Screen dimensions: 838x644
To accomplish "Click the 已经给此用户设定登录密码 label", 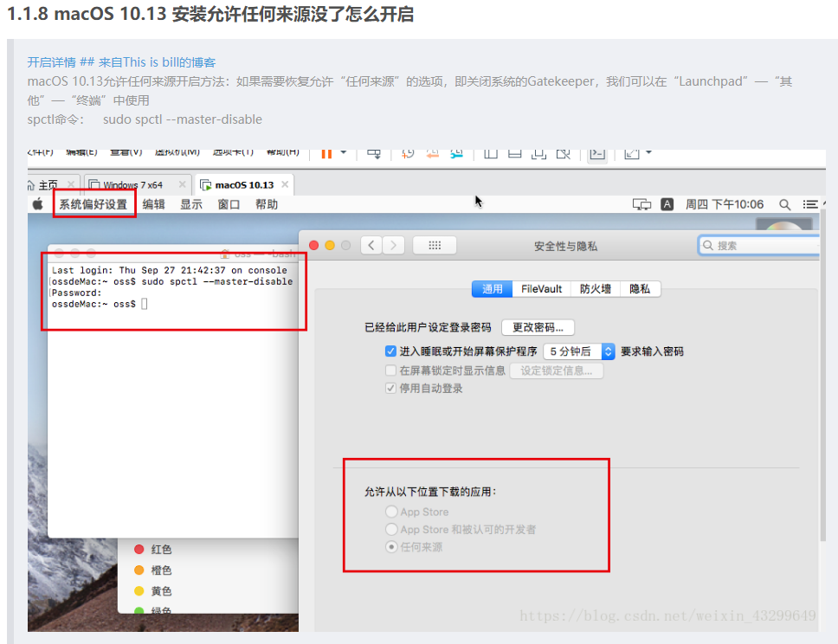I will tap(428, 327).
